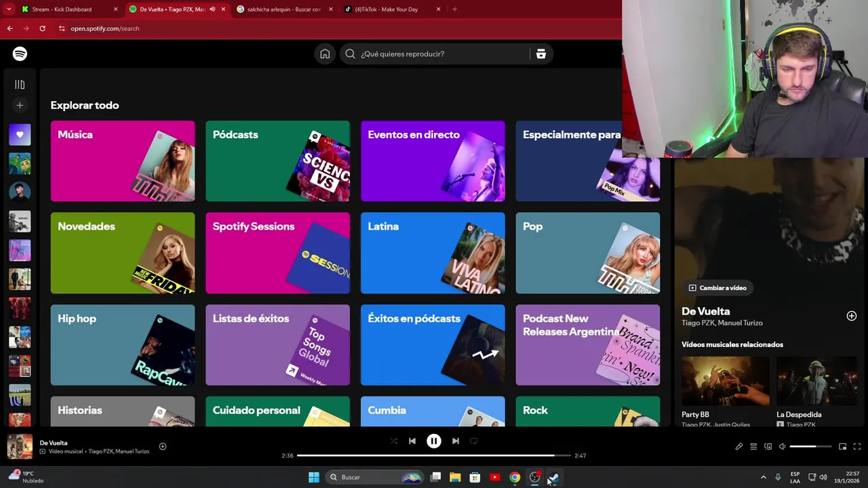This screenshot has width=868, height=488.
Task: Open Liked Songs heart playlist
Action: (x=20, y=134)
